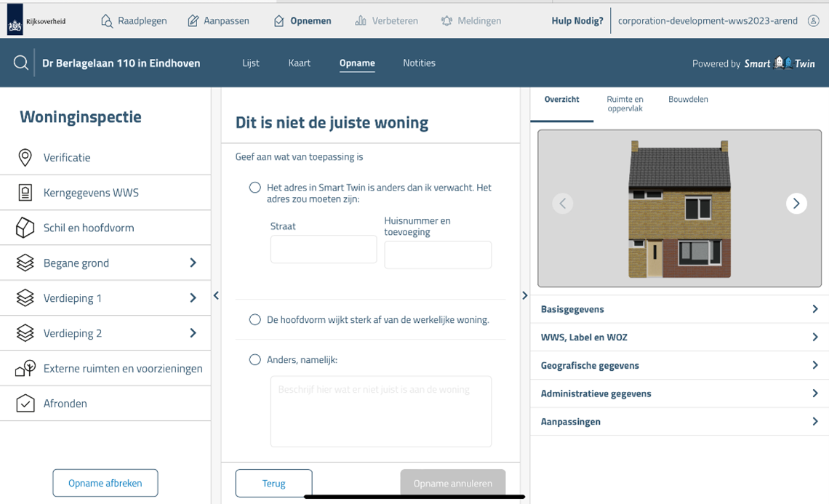Click the Externe ruimten house-tree icon

[25, 369]
